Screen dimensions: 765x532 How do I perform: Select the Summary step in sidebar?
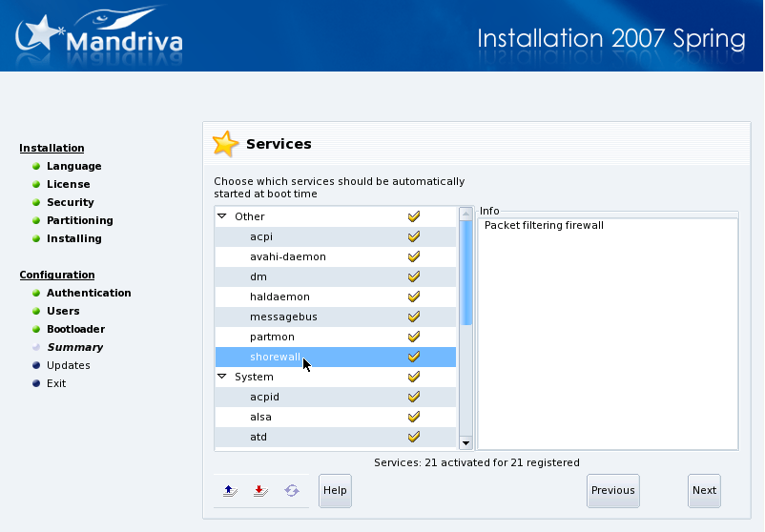[75, 347]
